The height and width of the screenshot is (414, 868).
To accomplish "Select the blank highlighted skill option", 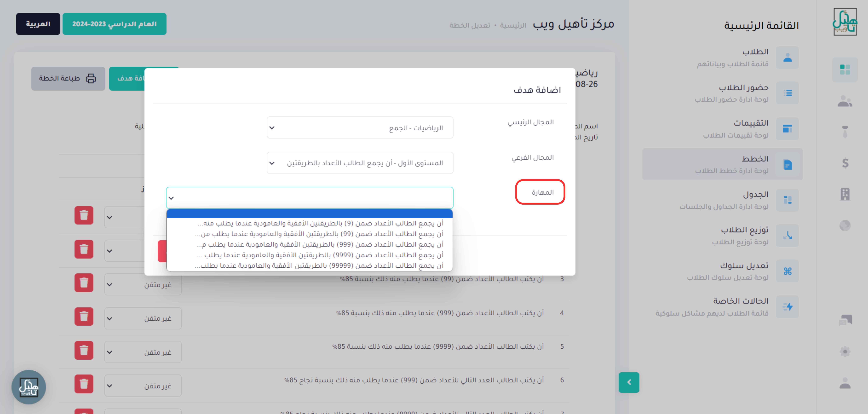I will [310, 213].
